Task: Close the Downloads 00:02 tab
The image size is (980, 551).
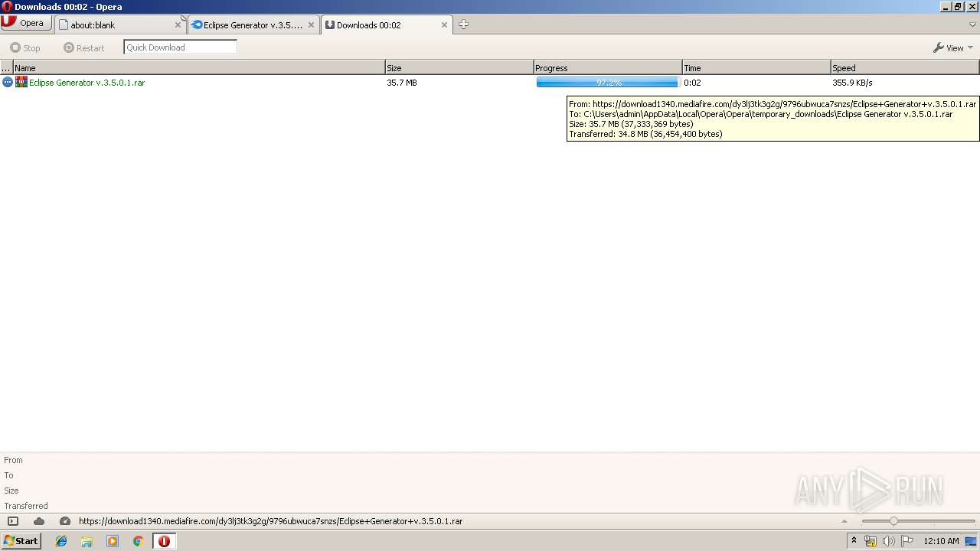Action: coord(444,24)
